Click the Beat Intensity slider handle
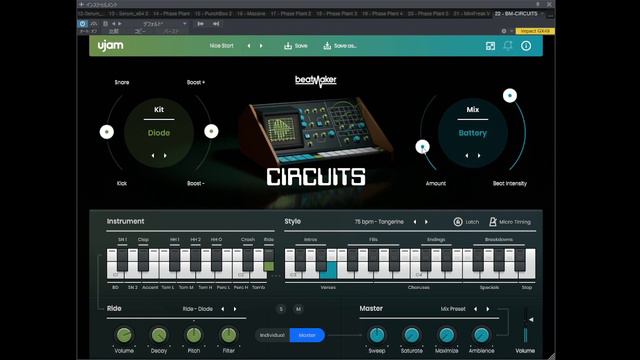The image size is (640, 360). point(510,96)
